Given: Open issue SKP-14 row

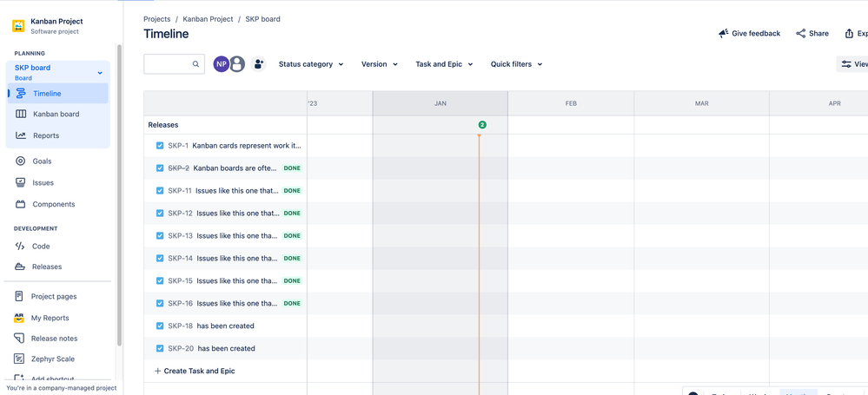Looking at the screenshot, I should [x=225, y=259].
